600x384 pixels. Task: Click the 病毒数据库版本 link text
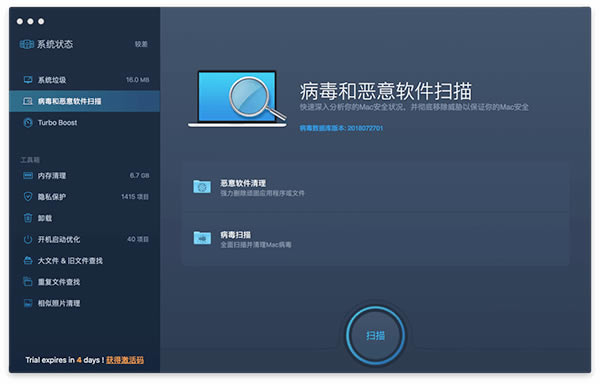pyautogui.click(x=341, y=128)
